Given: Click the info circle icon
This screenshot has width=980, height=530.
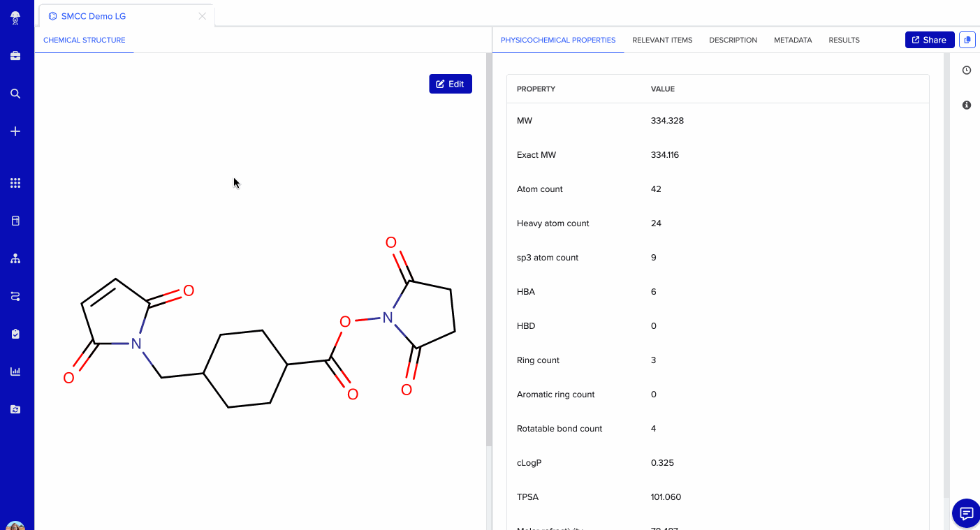Looking at the screenshot, I should 967,105.
